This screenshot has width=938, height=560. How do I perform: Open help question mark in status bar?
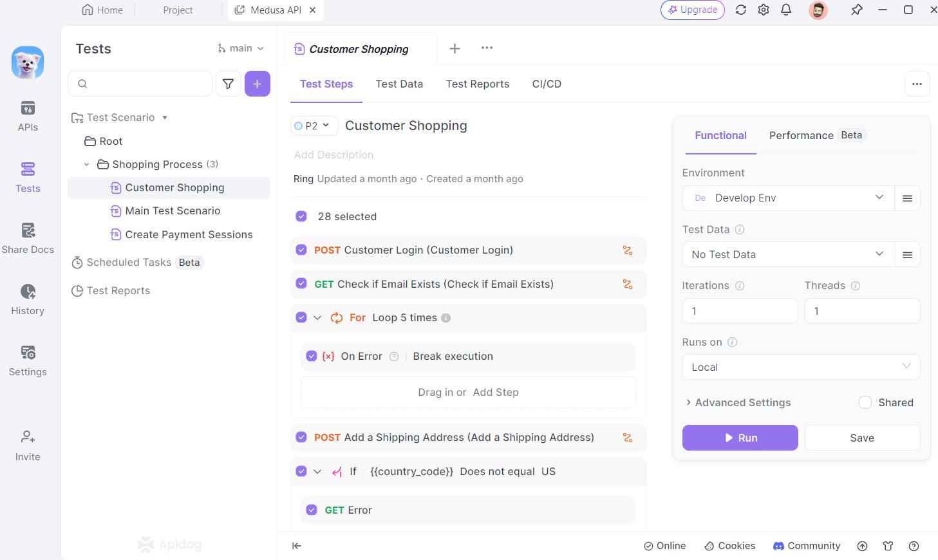coord(914,546)
